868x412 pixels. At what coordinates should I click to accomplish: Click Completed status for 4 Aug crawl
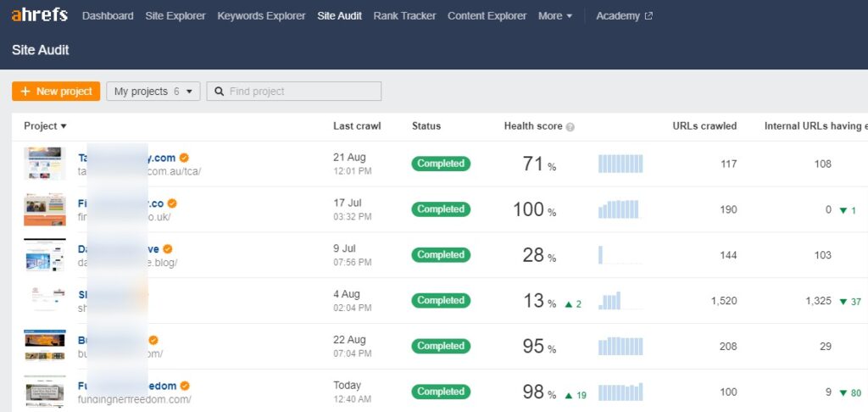click(441, 300)
